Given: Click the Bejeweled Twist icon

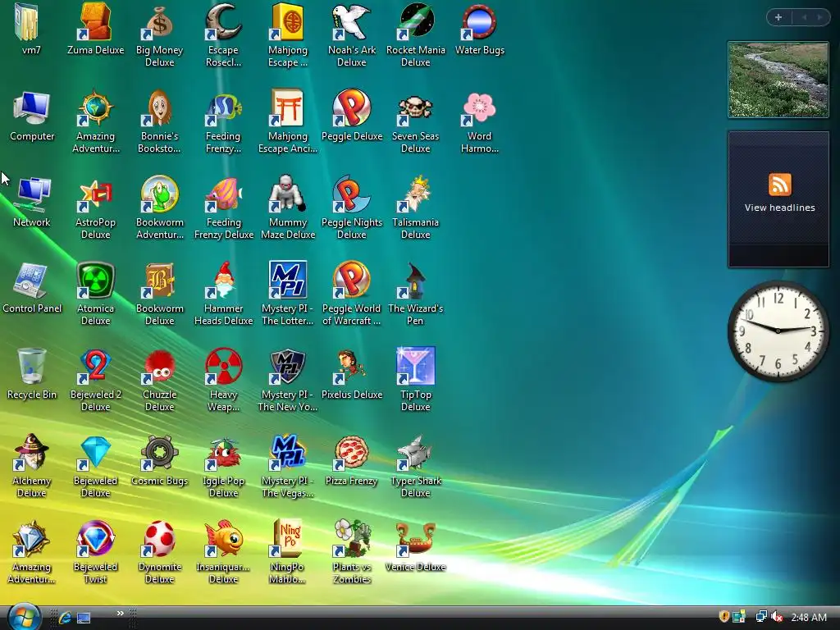Looking at the screenshot, I should coord(95,539).
